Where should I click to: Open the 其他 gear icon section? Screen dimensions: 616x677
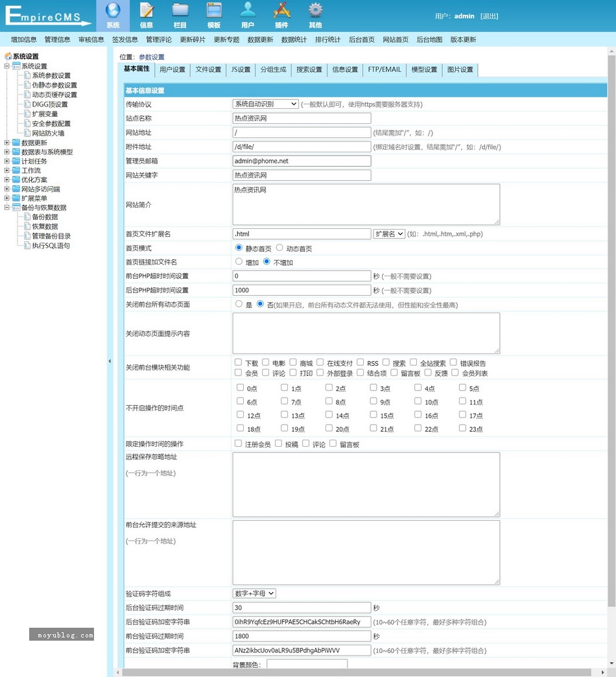pos(315,16)
